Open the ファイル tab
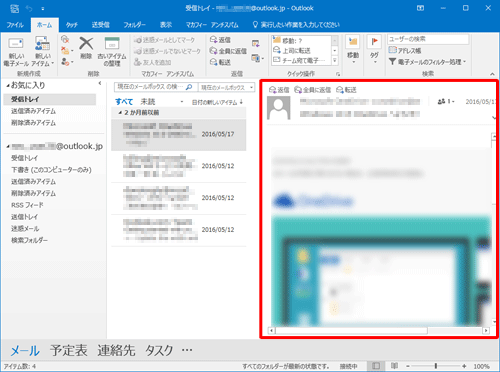500x372 pixels. pos(15,25)
